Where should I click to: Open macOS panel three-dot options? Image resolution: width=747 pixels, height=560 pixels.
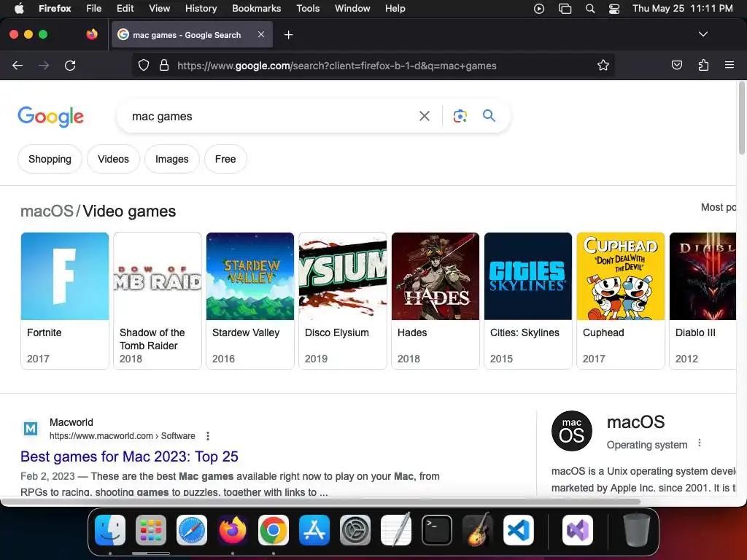point(700,443)
